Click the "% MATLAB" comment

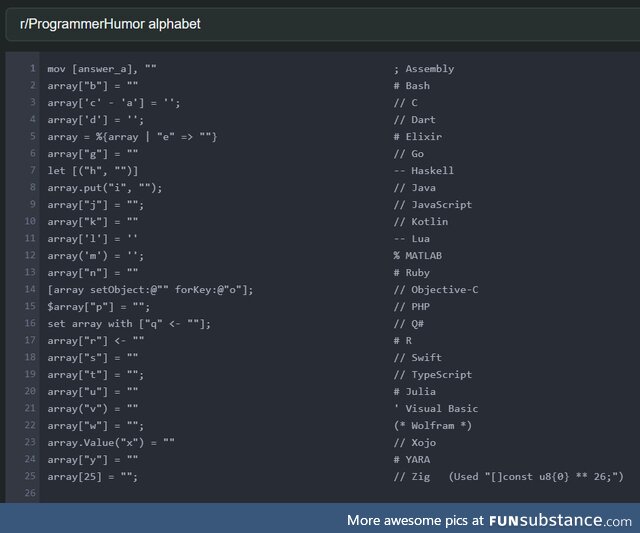click(x=418, y=256)
